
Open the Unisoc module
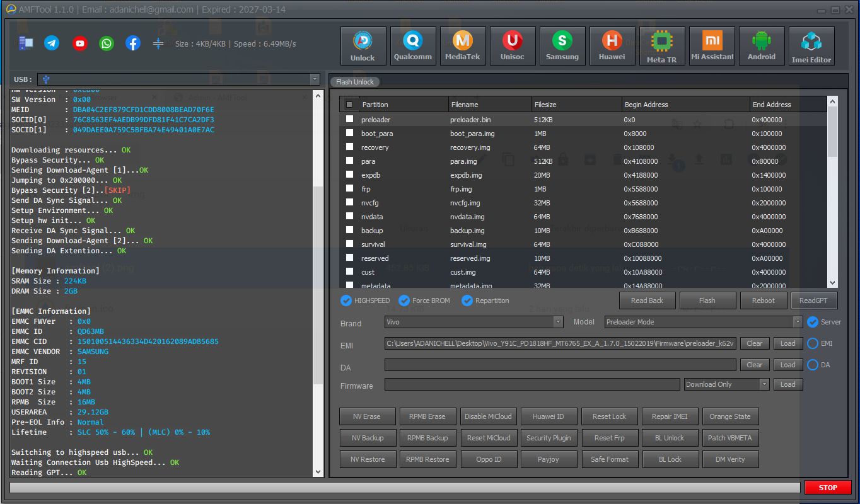pos(512,45)
